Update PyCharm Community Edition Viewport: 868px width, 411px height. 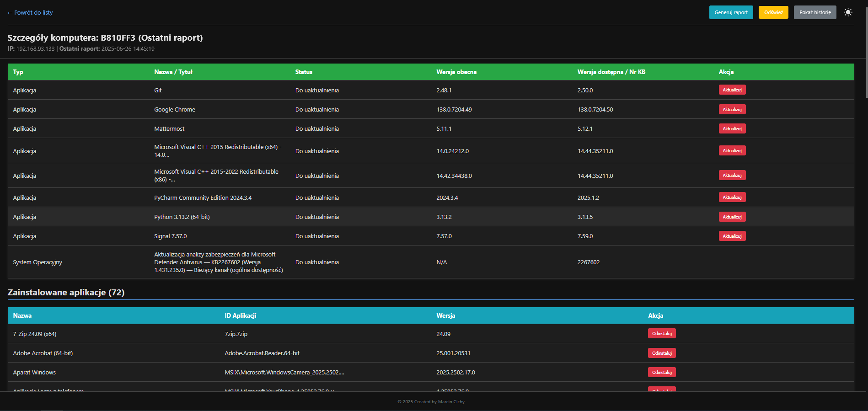[x=732, y=197]
